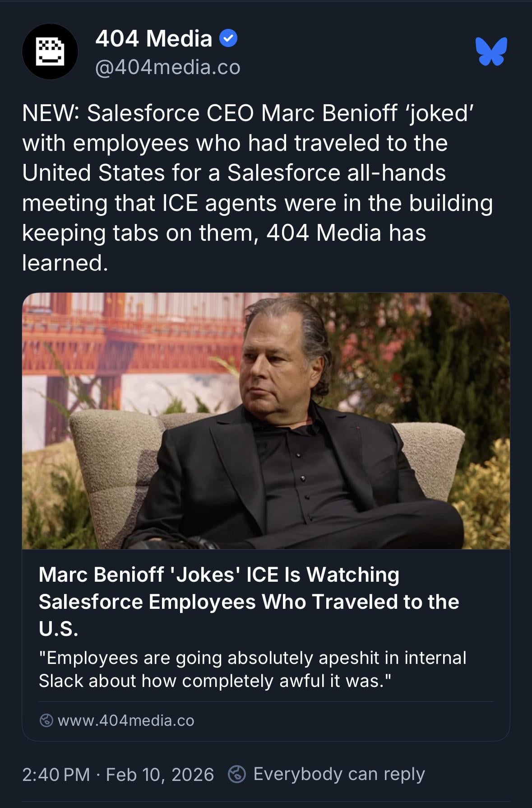The image size is (532, 808).
Task: Click the 2:40 PM timestamp
Action: [x=56, y=774]
